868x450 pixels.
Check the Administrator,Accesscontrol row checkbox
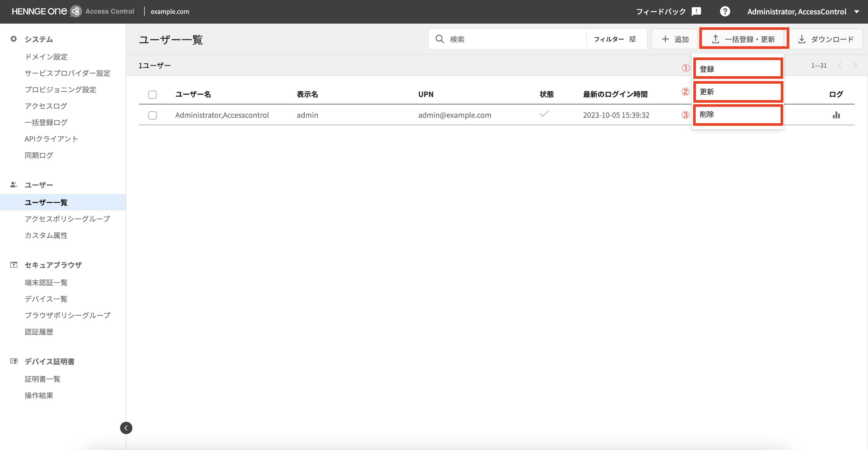(152, 115)
